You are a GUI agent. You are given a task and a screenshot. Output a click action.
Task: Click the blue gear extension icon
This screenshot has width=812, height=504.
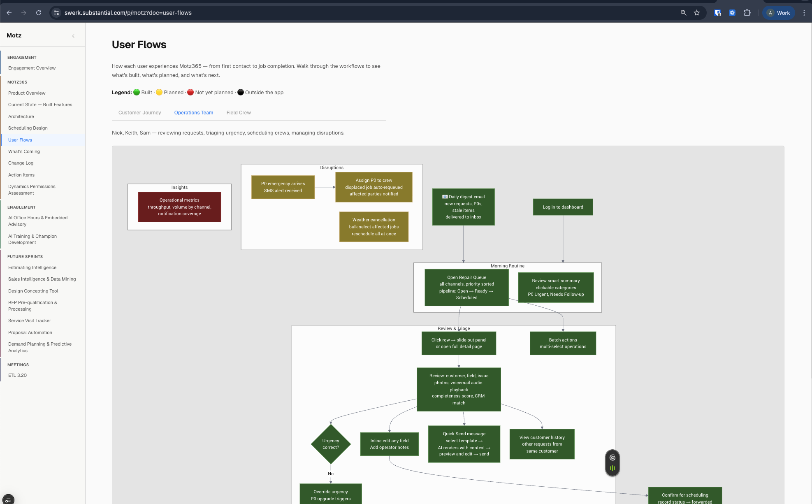click(732, 13)
